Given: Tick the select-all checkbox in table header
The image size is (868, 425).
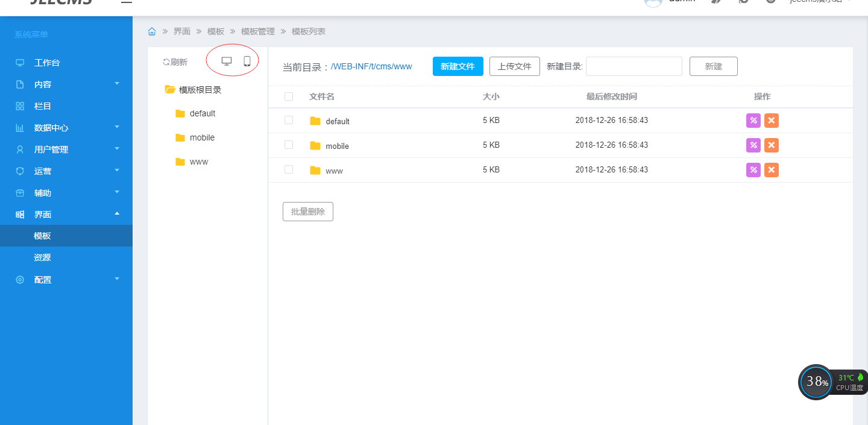Looking at the screenshot, I should 289,96.
